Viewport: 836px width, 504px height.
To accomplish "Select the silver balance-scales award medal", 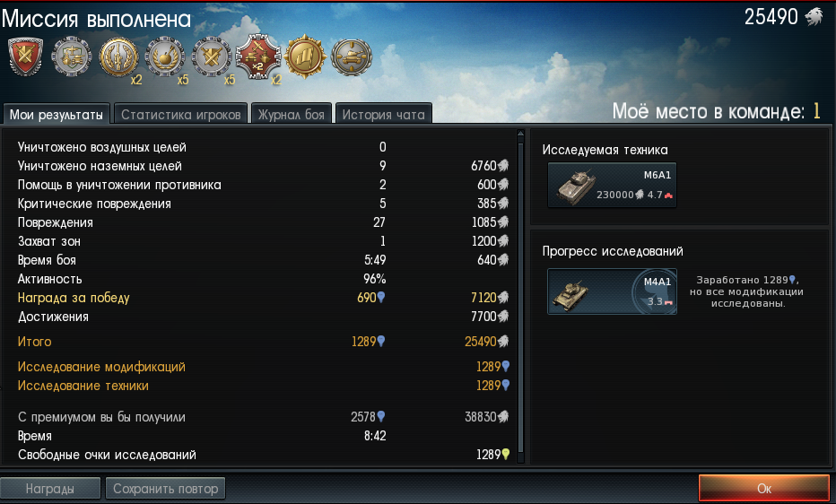I will coord(72,56).
